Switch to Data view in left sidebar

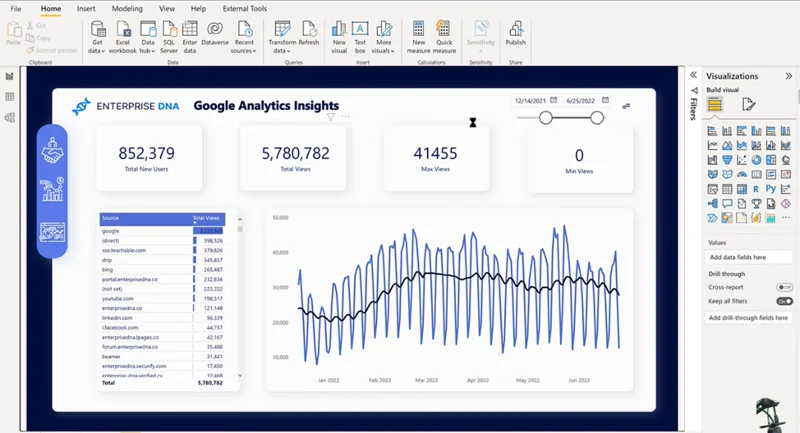pos(10,97)
